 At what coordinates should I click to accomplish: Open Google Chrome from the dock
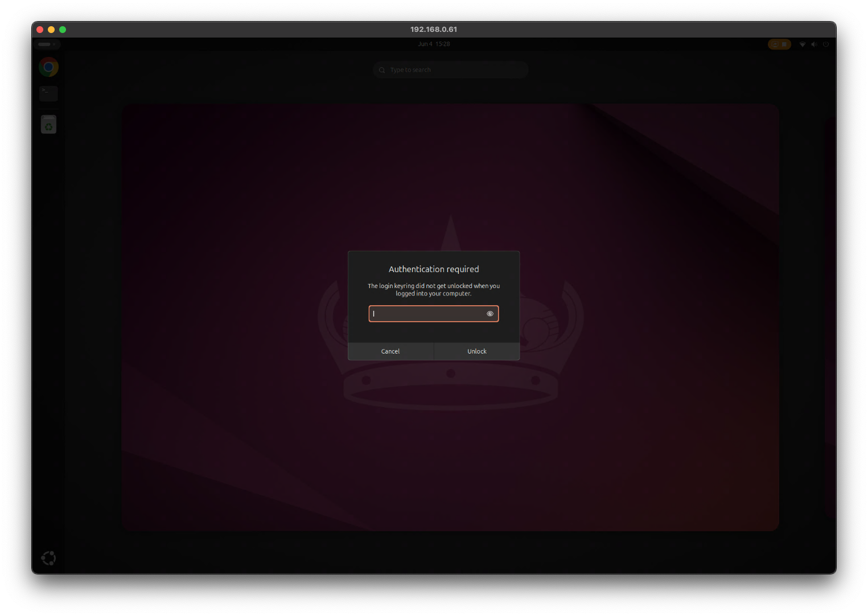[48, 67]
